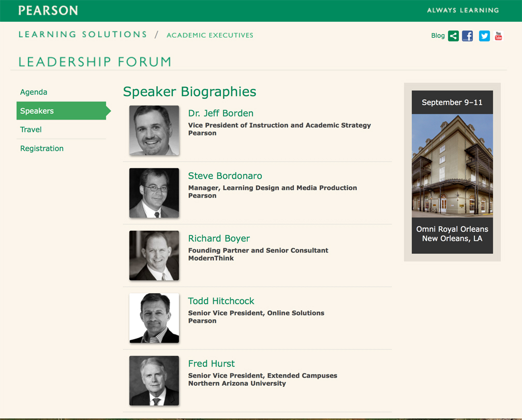
Task: Open the Twitter icon link
Action: click(484, 36)
